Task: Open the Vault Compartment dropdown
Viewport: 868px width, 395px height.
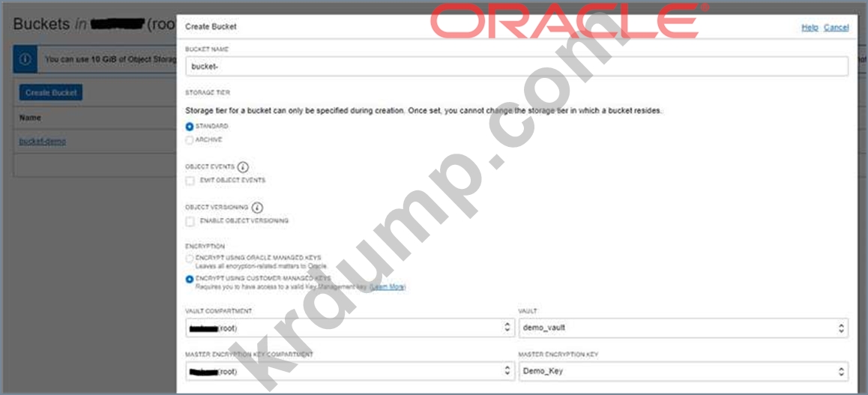Action: click(x=350, y=328)
